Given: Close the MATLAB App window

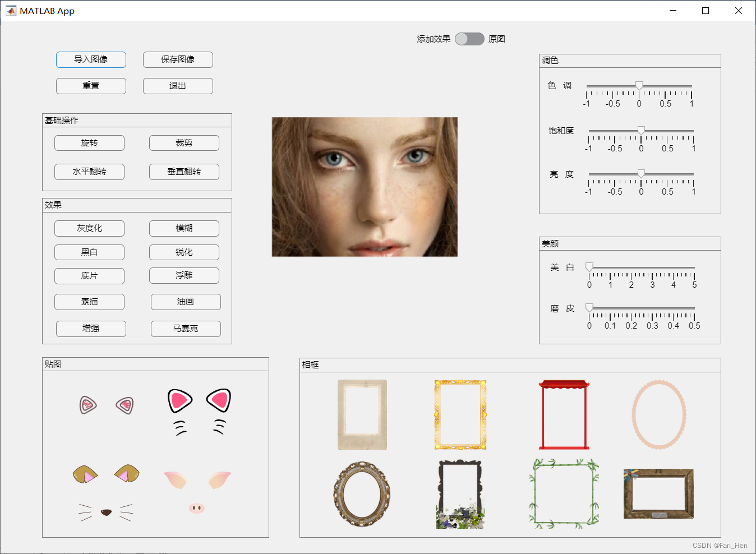Looking at the screenshot, I should (739, 11).
